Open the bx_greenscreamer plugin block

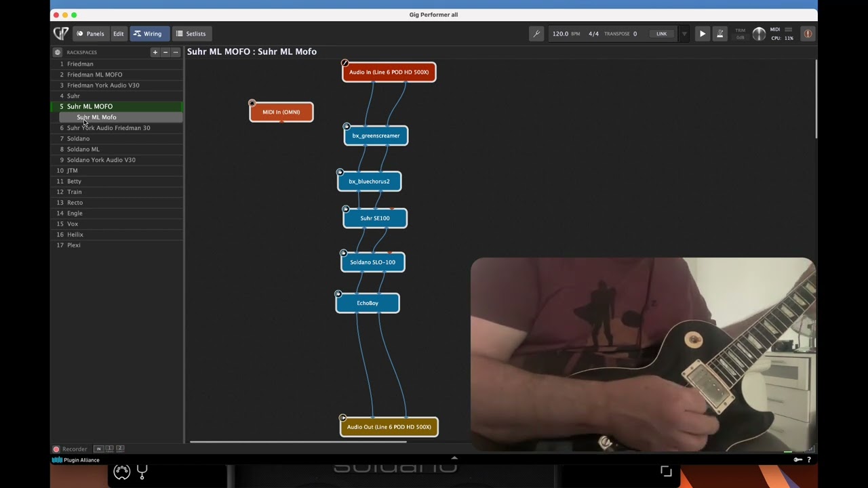point(376,136)
